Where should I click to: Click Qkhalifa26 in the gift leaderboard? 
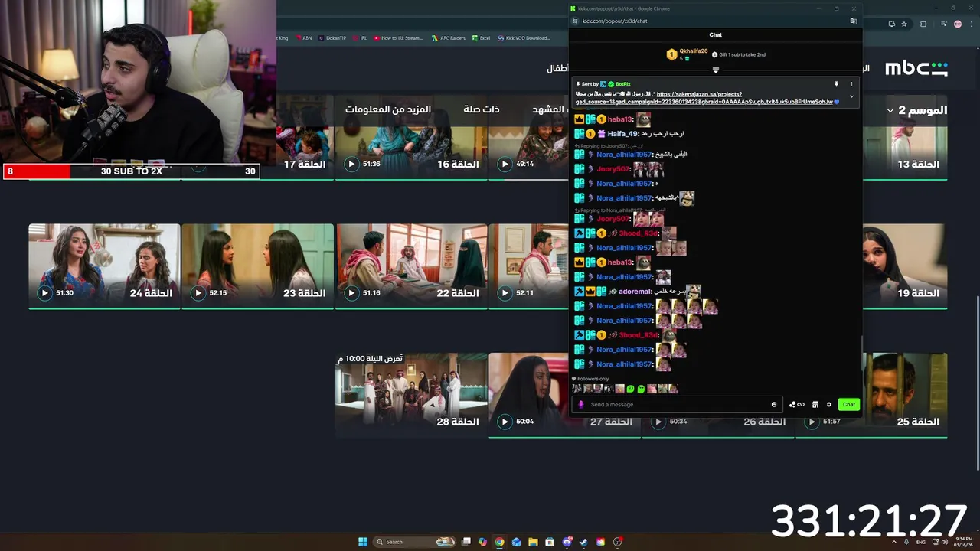pos(694,51)
